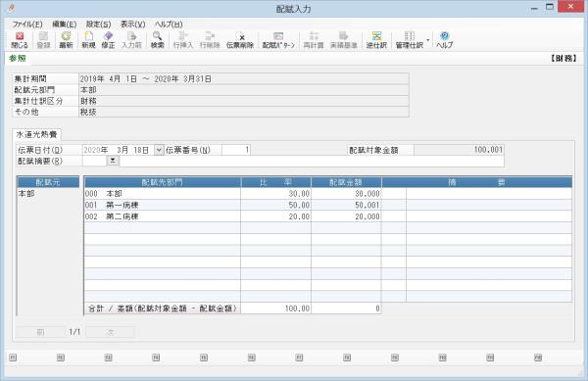588x381 pixels.
Task: Click the 入力前 toolbar icon
Action: pyautogui.click(x=131, y=40)
